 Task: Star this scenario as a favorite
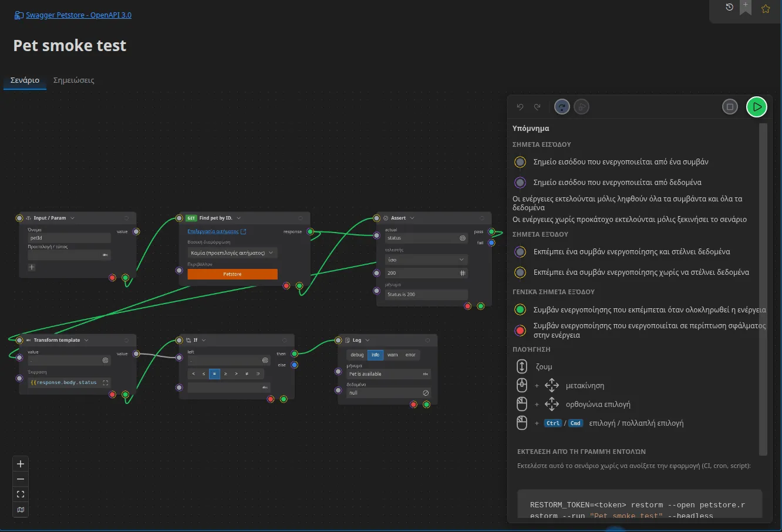[766, 9]
